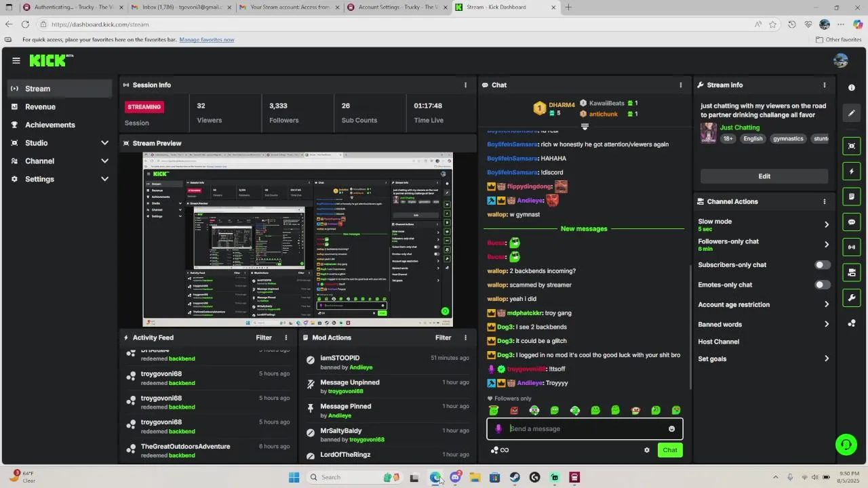Image resolution: width=868 pixels, height=488 pixels.
Task: Toggle the broadcast session info icon
Action: (x=852, y=247)
